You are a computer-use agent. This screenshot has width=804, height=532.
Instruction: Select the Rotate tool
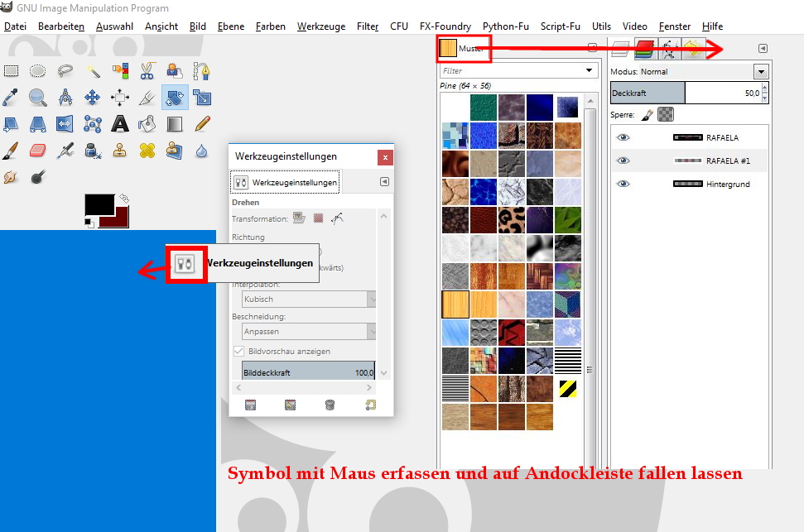pyautogui.click(x=175, y=98)
